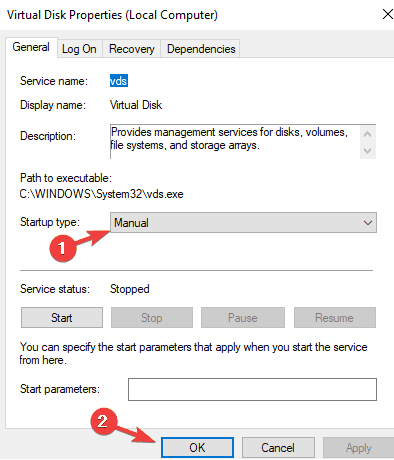The height and width of the screenshot is (460, 394).
Task: Click the dialog title Virtual Disk Properties
Action: pos(112,15)
